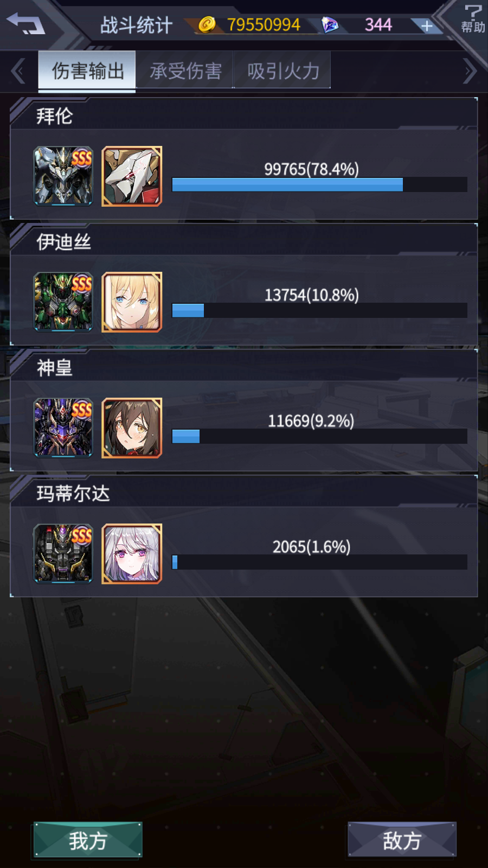
Task: Select 拜伦's white masked pilot portrait
Action: (132, 176)
